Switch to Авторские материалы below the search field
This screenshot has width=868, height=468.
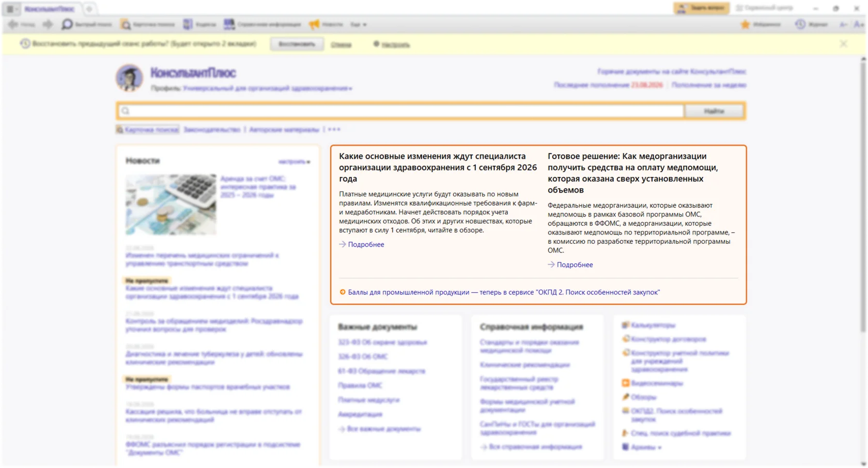(284, 130)
